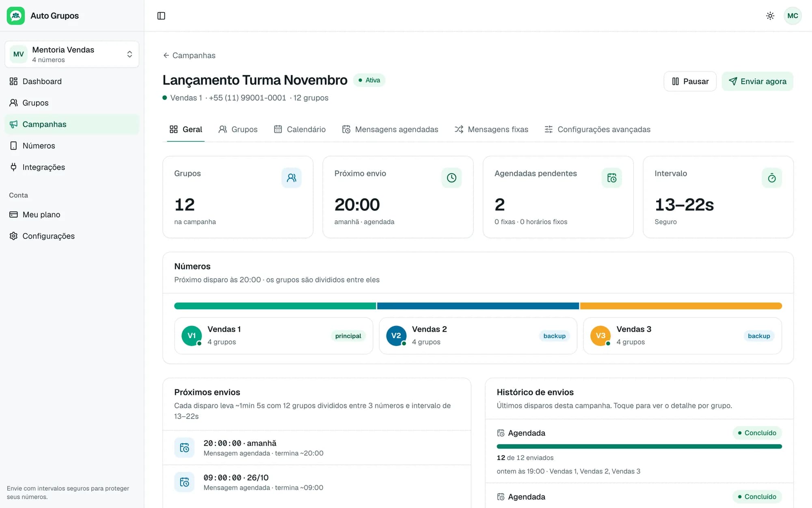This screenshot has width=812, height=508.
Task: Click the Agendadas pendentes calendar-clock icon
Action: click(x=612, y=178)
